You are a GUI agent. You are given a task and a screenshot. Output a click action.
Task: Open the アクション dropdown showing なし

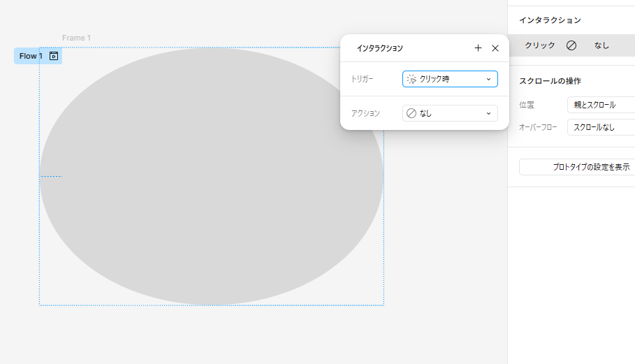click(450, 113)
